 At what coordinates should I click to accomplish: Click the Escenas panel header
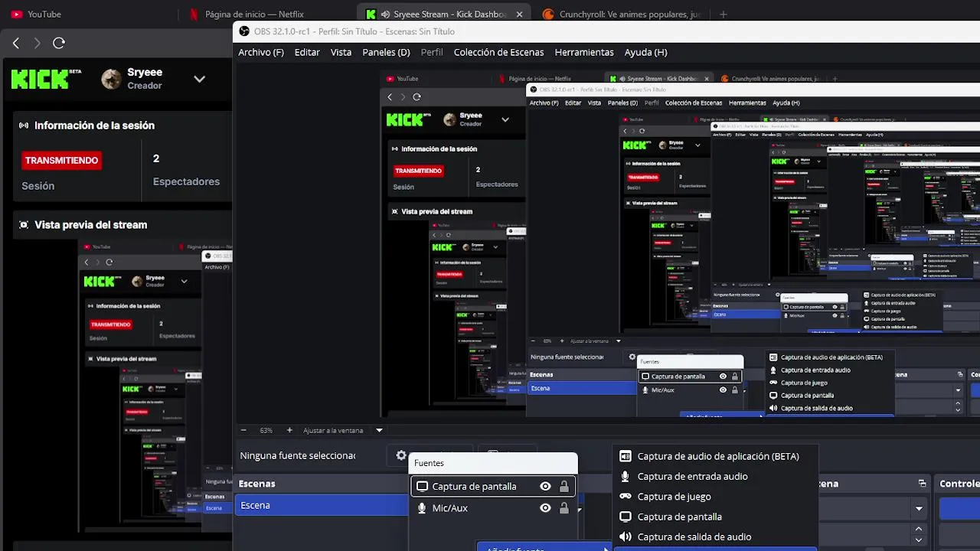pyautogui.click(x=322, y=484)
